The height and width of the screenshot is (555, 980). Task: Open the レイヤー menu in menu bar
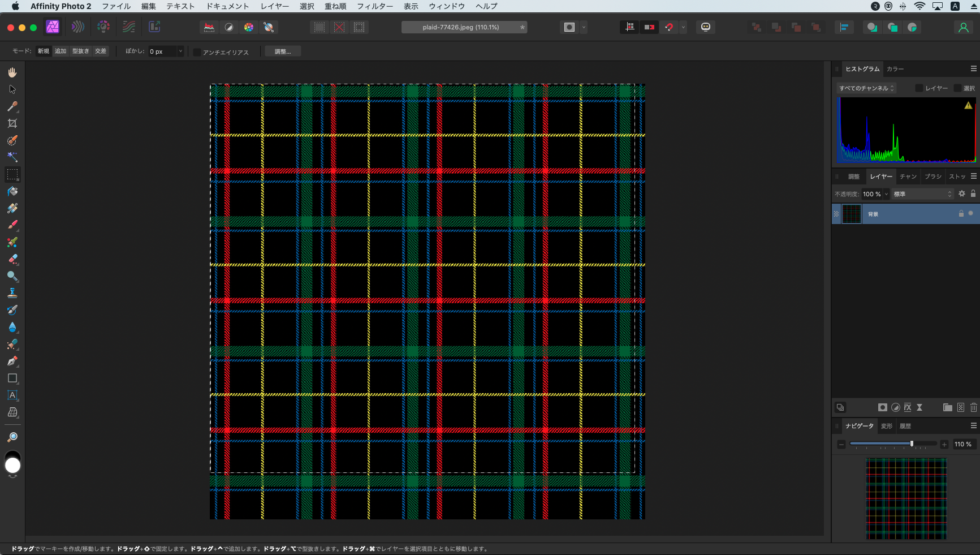275,6
